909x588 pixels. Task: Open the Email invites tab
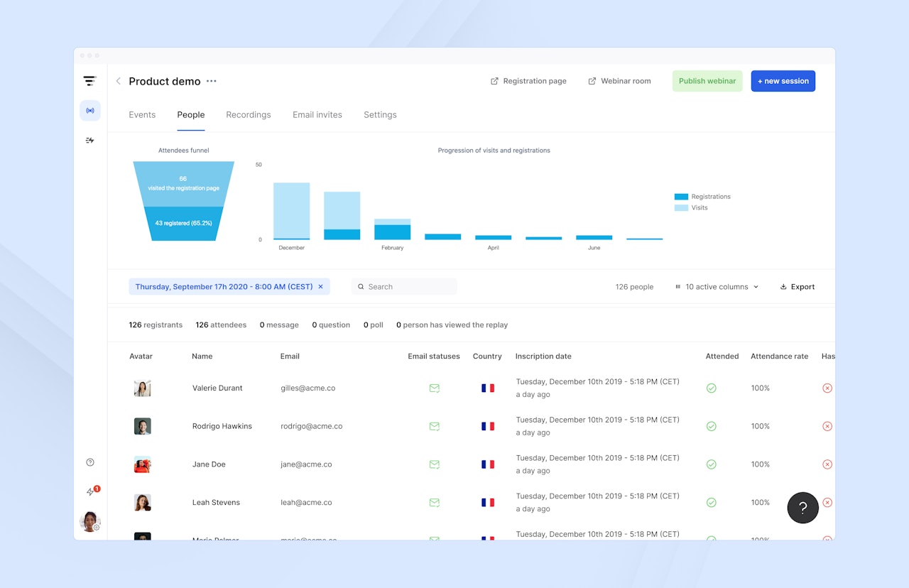pyautogui.click(x=317, y=114)
